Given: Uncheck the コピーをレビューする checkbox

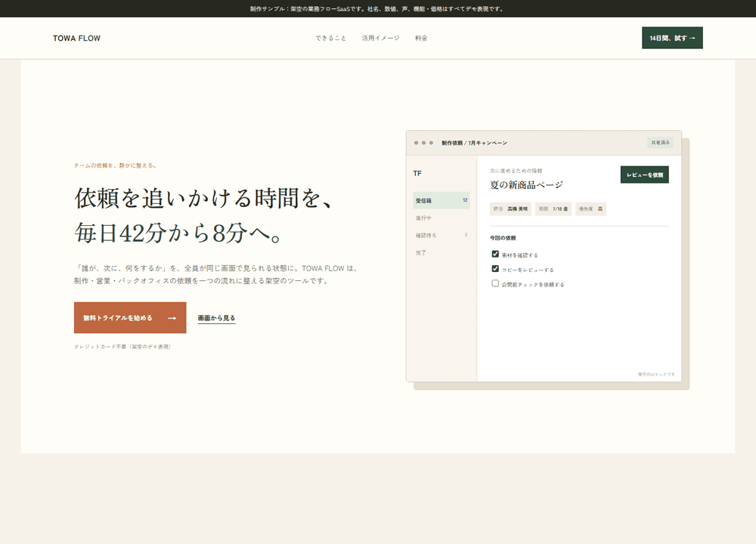Looking at the screenshot, I should pos(495,269).
